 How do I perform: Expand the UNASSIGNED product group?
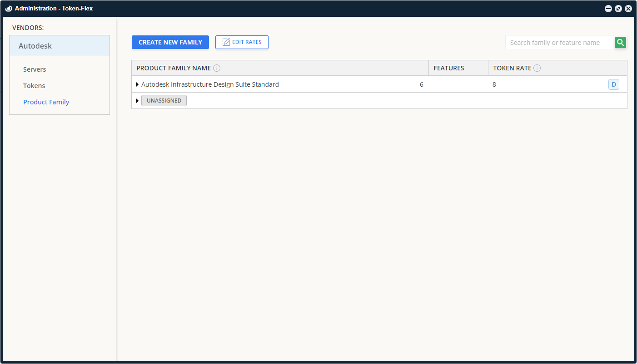click(x=138, y=100)
